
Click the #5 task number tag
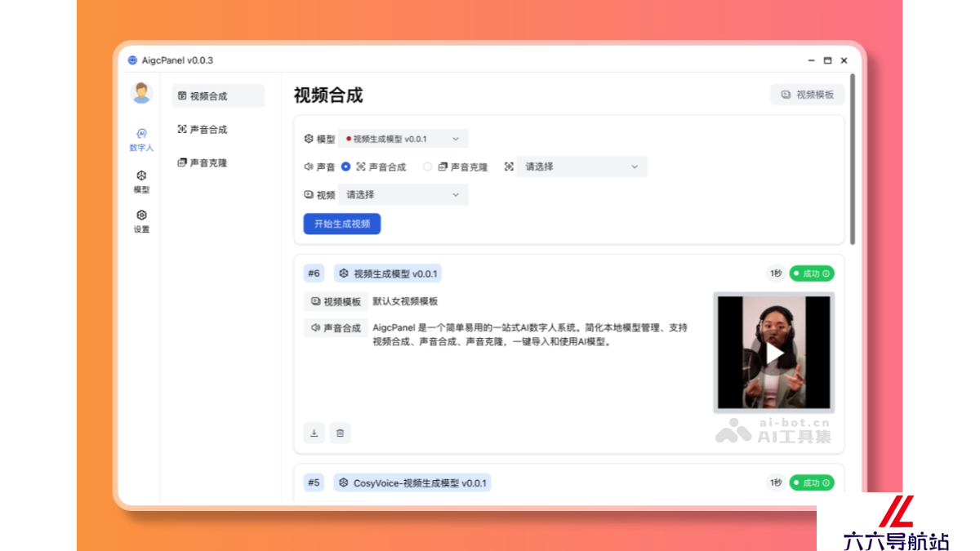coord(314,482)
